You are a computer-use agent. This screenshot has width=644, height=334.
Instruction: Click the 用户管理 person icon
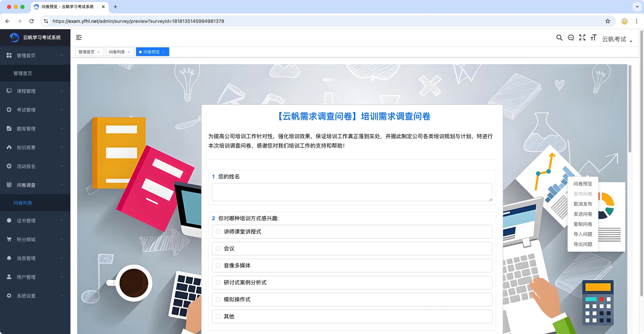tap(9, 277)
